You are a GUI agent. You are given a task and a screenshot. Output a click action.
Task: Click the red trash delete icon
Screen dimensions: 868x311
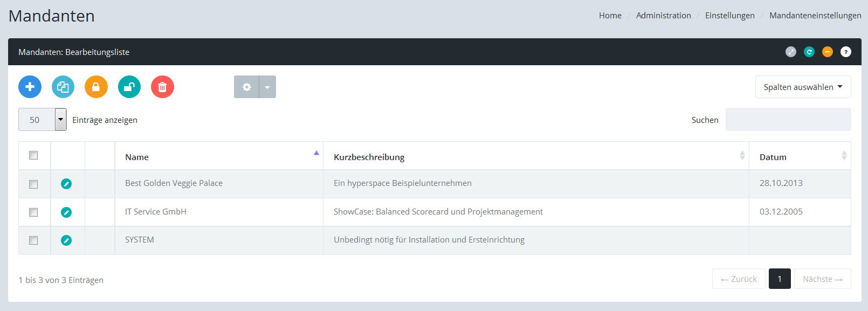pyautogui.click(x=162, y=87)
